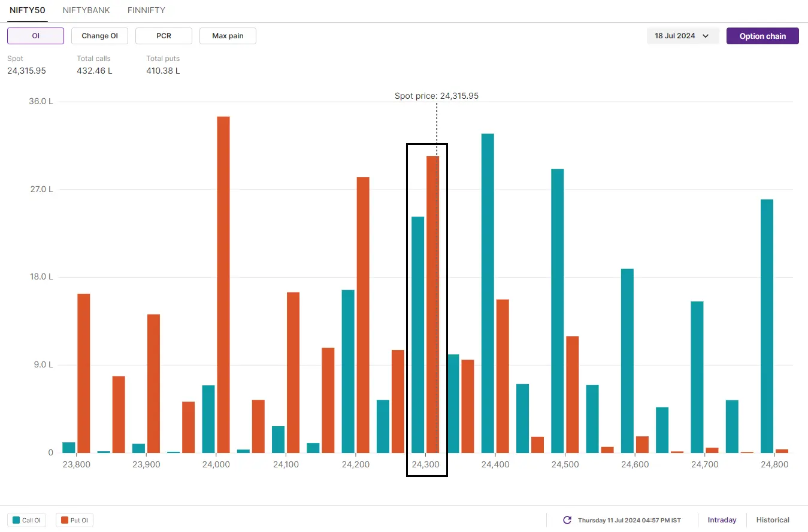The image size is (808, 532).
Task: Toggle the Put OI legend
Action: coord(75,520)
